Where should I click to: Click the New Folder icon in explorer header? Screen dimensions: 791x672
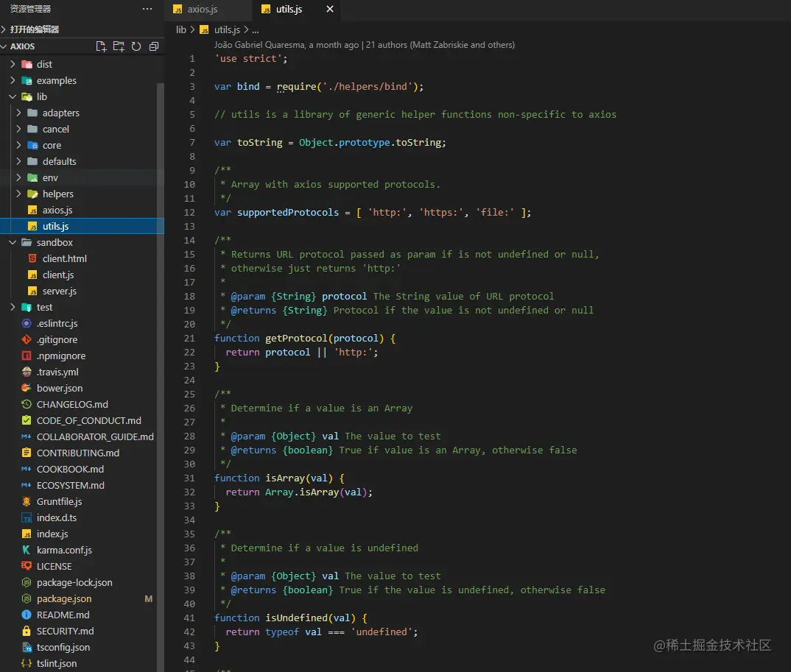point(119,46)
